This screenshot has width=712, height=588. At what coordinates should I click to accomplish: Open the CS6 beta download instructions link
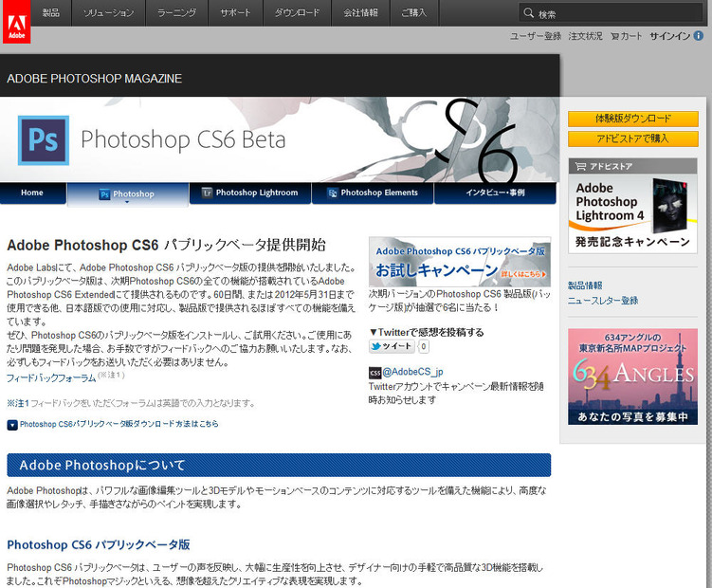coord(119,424)
